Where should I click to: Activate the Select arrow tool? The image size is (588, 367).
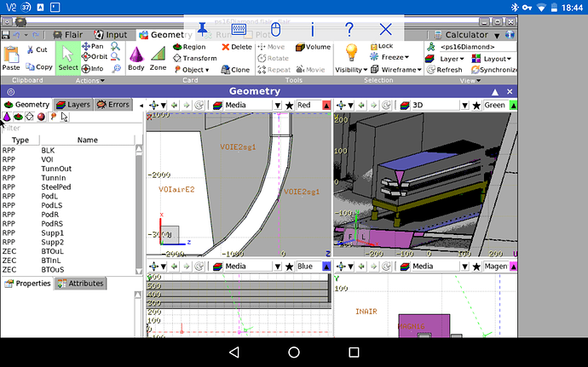pos(68,58)
